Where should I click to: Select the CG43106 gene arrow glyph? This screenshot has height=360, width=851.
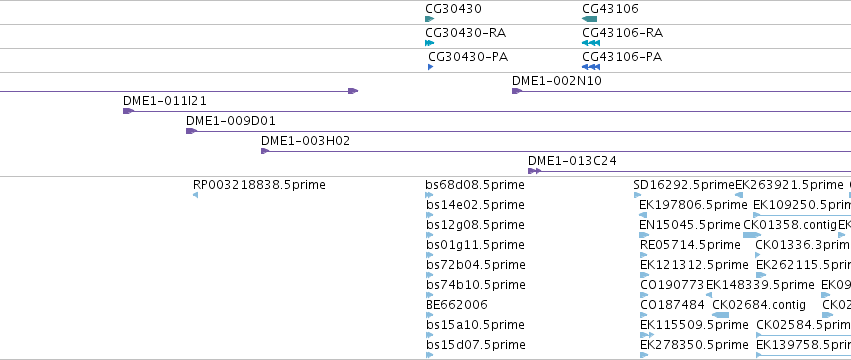pyautogui.click(x=589, y=19)
